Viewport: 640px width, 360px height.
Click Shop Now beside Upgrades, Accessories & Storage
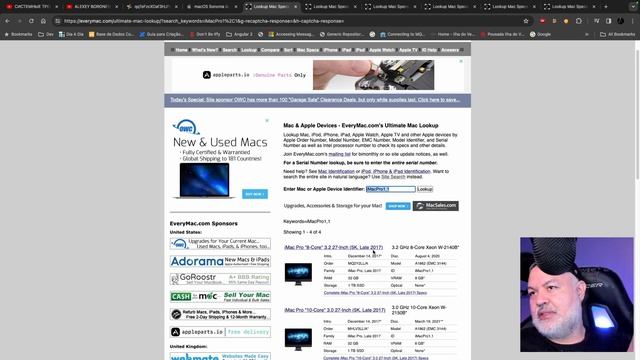coord(398,206)
